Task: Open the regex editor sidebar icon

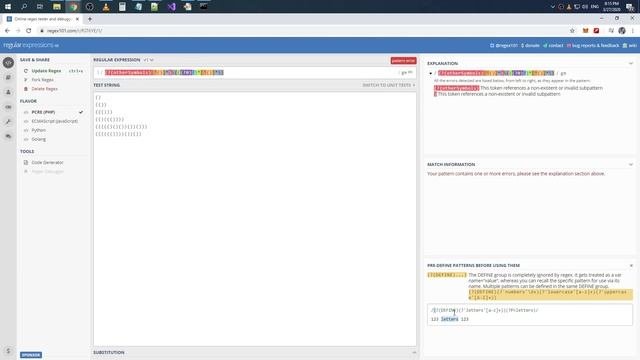Action: 8,62
